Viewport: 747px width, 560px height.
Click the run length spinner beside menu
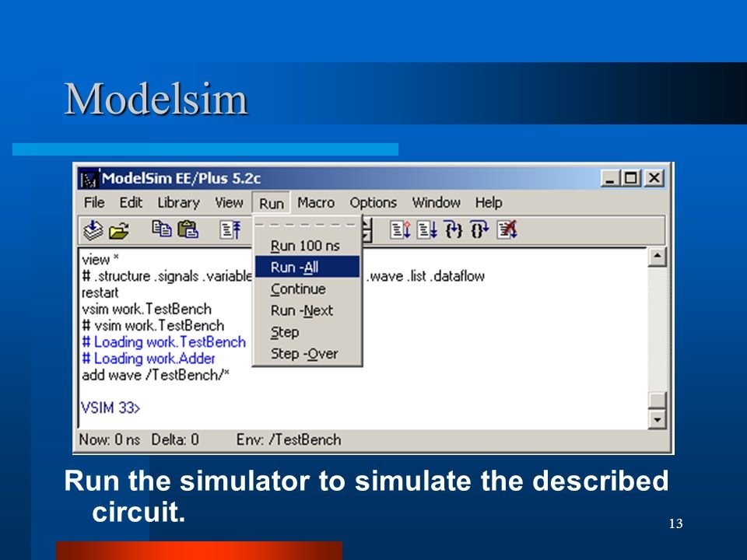(366, 230)
